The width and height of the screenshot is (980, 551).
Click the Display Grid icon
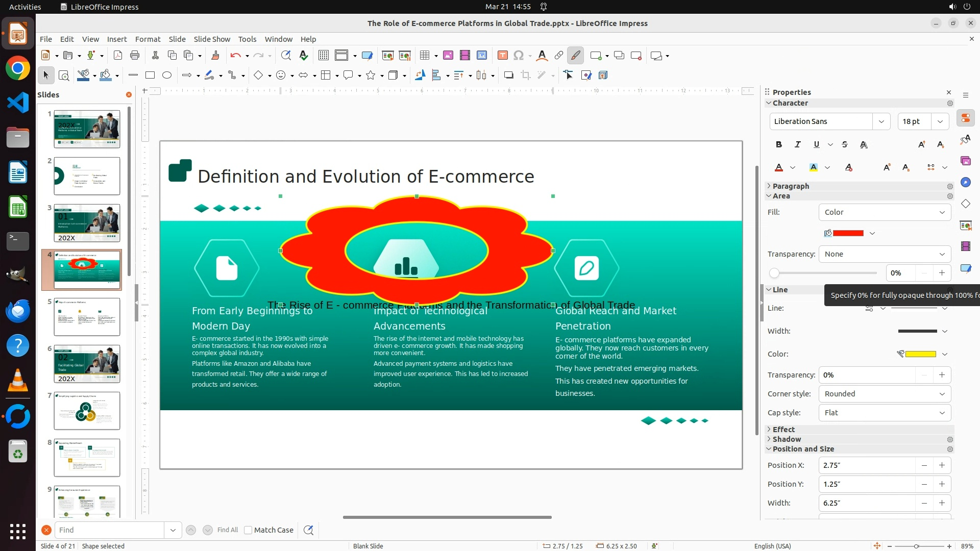click(x=323, y=56)
